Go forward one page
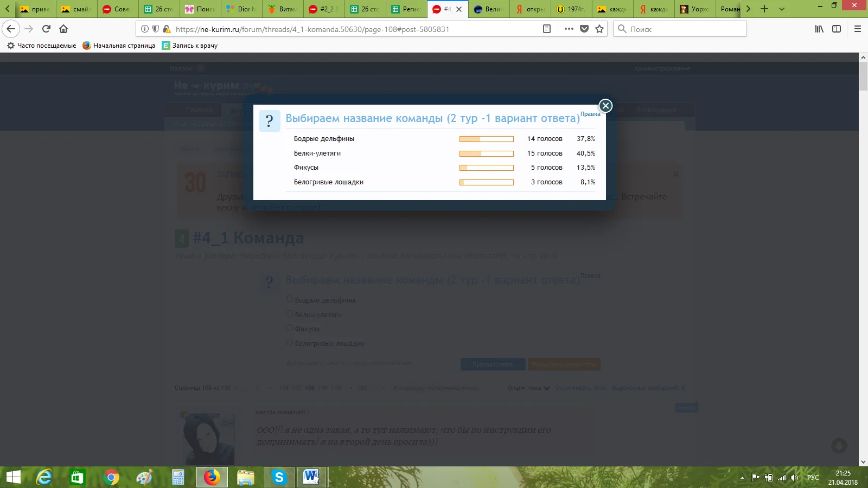Screen dimensions: 868x488 [29, 29]
